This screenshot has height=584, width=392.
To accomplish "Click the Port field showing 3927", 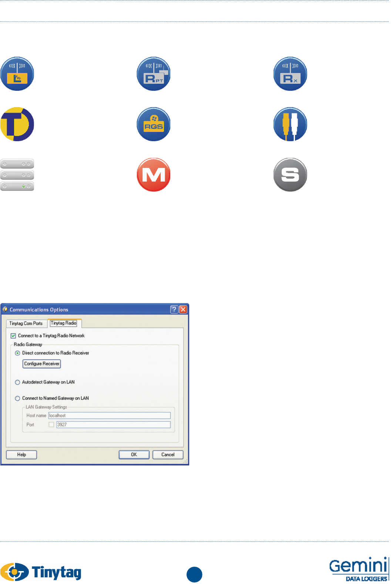I will tap(114, 425).
